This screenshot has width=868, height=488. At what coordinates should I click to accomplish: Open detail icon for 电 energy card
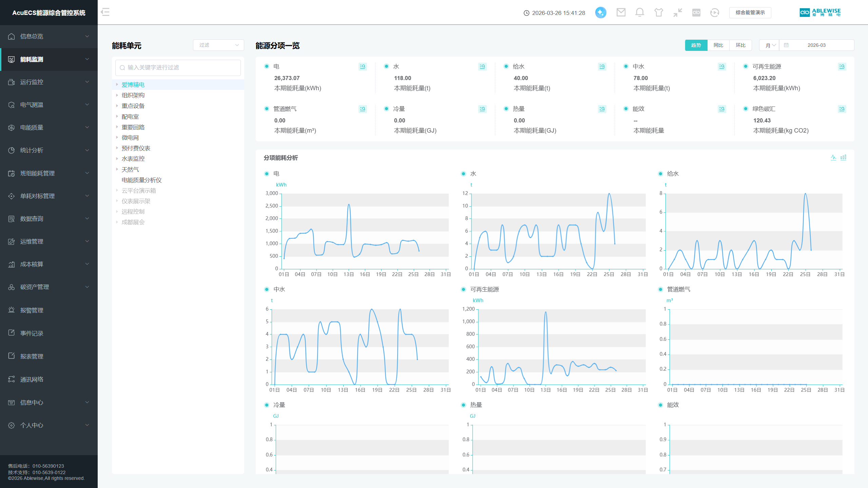coord(362,66)
